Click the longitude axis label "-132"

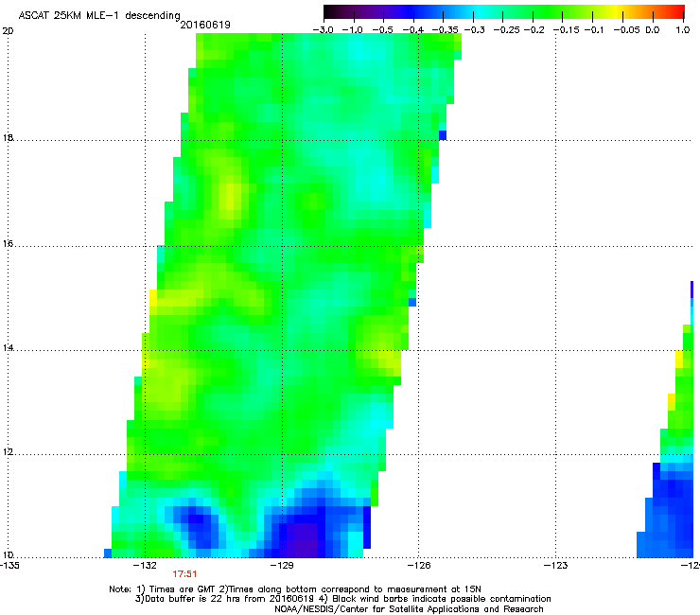pyautogui.click(x=146, y=566)
